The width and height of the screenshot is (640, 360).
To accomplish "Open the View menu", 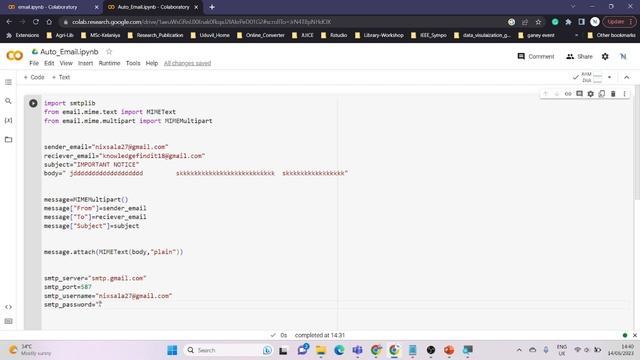I will (66, 63).
